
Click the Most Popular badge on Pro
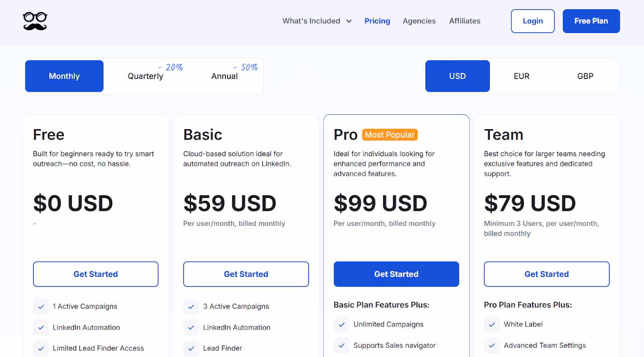point(389,134)
